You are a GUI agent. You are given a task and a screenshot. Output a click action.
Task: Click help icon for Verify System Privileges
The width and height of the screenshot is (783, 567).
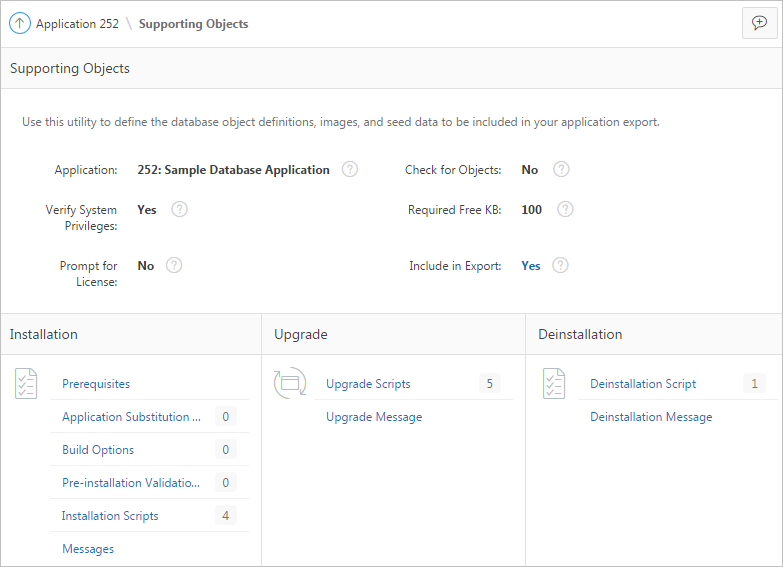click(179, 210)
